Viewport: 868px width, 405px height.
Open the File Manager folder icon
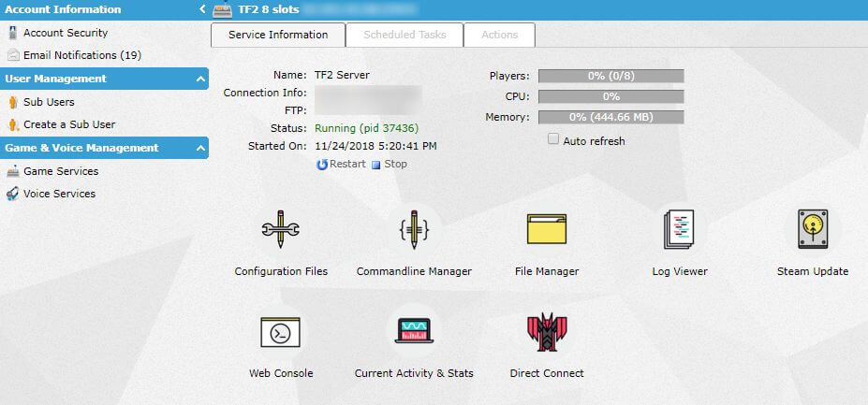[x=547, y=229]
